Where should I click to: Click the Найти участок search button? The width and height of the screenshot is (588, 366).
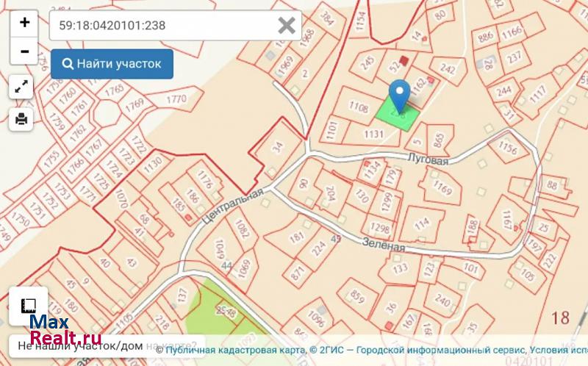[x=112, y=64]
